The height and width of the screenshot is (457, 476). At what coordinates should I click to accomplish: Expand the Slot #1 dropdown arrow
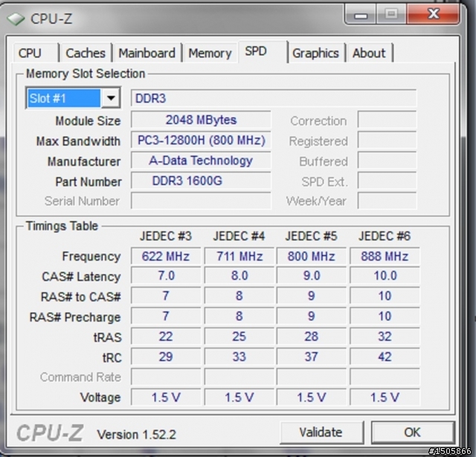(111, 98)
